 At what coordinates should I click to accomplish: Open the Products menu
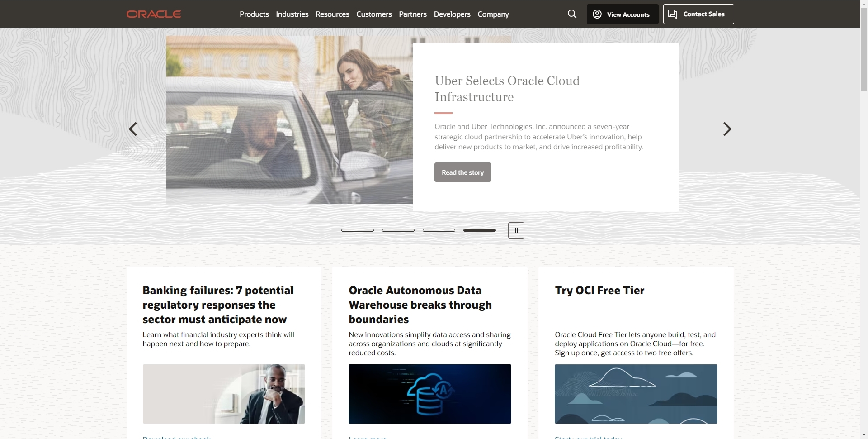[254, 14]
